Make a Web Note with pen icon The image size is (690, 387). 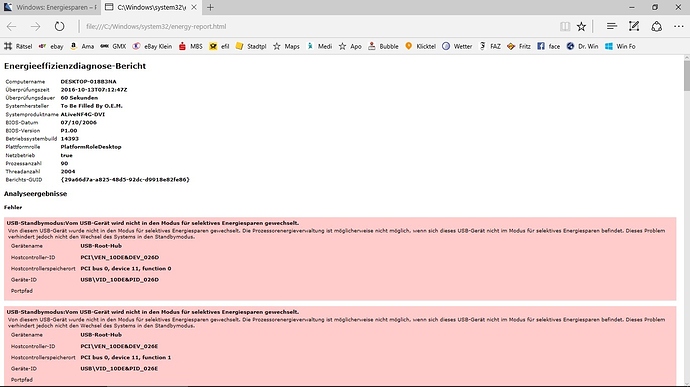[634, 26]
